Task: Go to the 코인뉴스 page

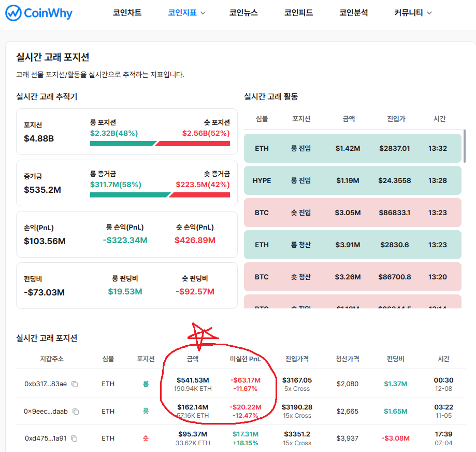Action: click(x=243, y=13)
